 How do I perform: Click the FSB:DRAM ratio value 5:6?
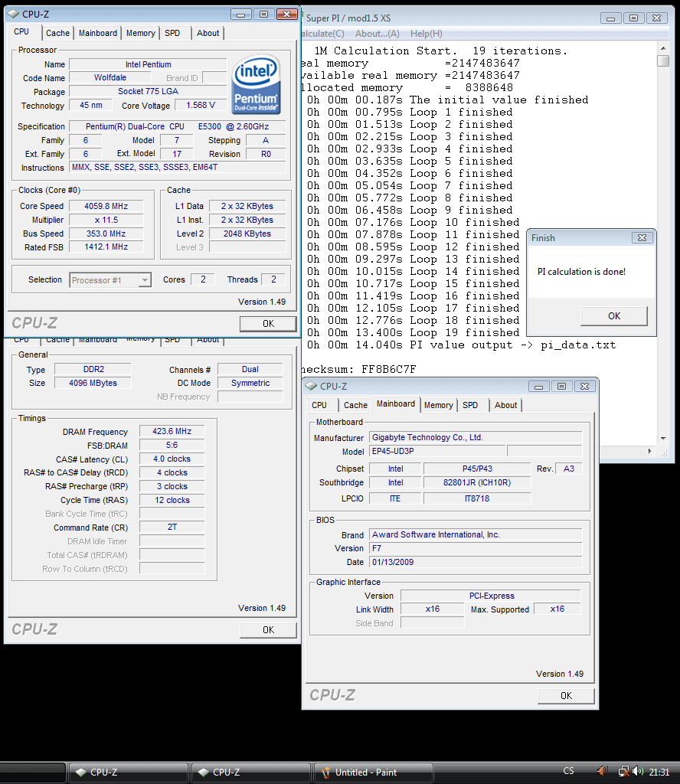click(172, 445)
